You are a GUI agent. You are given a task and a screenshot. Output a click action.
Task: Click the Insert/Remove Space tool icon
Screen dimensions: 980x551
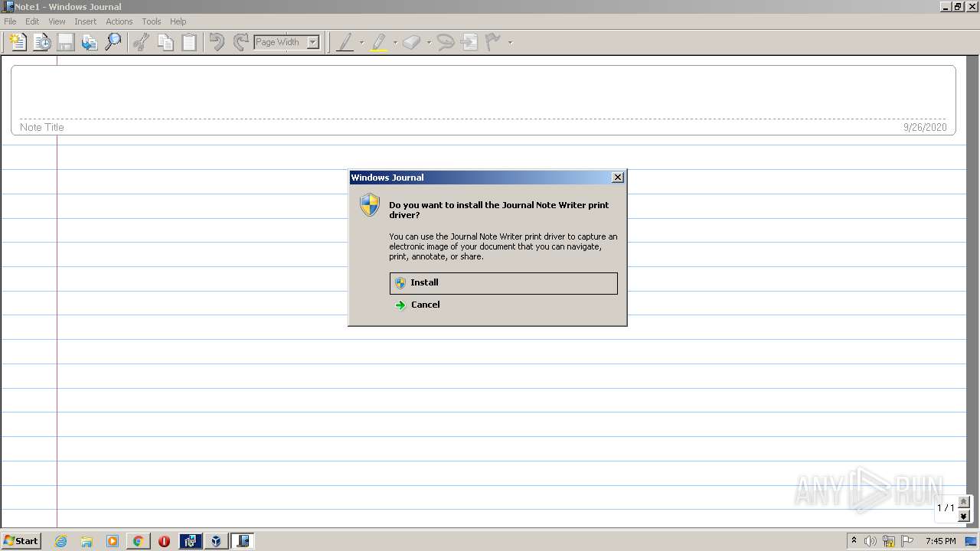(x=469, y=42)
